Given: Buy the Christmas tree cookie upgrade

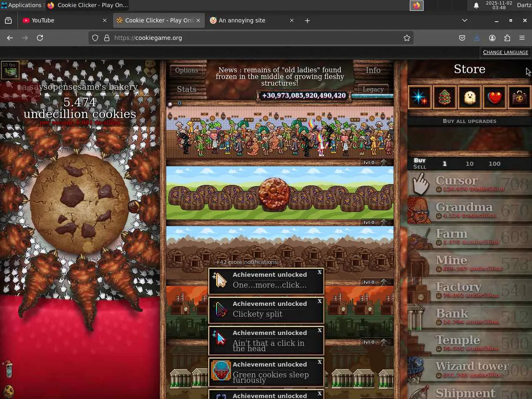Looking at the screenshot, I should 445,98.
